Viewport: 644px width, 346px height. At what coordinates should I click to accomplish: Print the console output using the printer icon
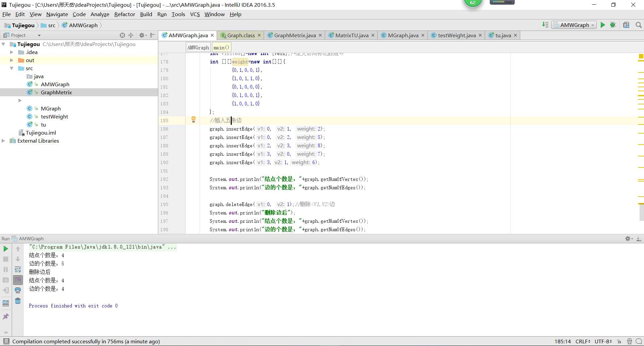coord(18,290)
